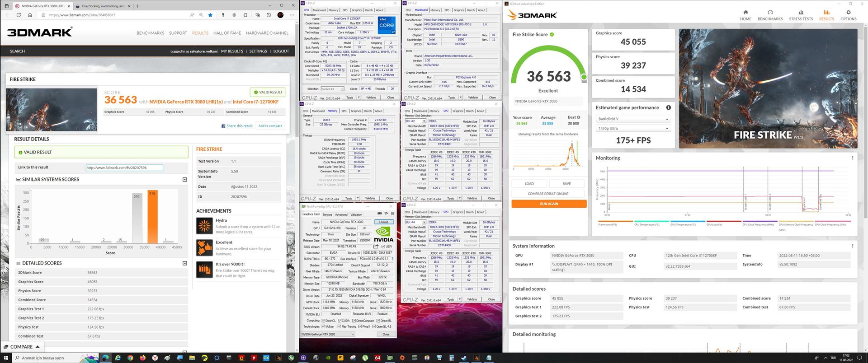Open the Monitoring panel three-dot menu
868x363 pixels.
tap(853, 158)
